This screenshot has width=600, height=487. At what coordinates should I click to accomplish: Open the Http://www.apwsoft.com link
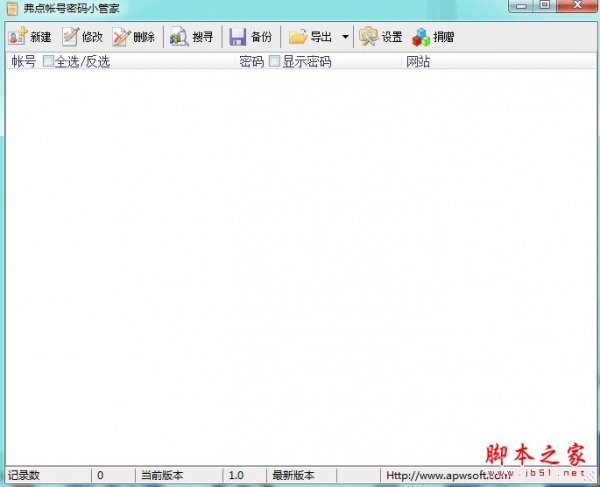448,476
